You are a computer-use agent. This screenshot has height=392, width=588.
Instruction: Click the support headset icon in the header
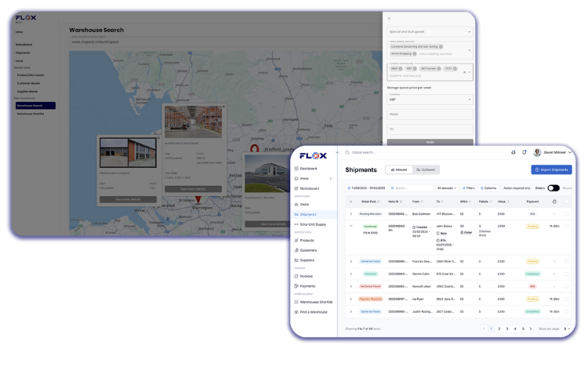click(x=514, y=152)
